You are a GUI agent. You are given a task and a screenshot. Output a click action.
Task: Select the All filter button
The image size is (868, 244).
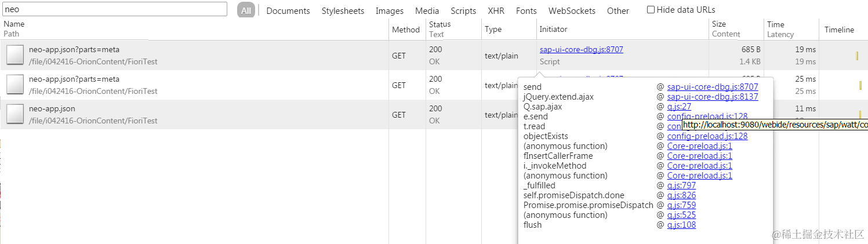(246, 10)
